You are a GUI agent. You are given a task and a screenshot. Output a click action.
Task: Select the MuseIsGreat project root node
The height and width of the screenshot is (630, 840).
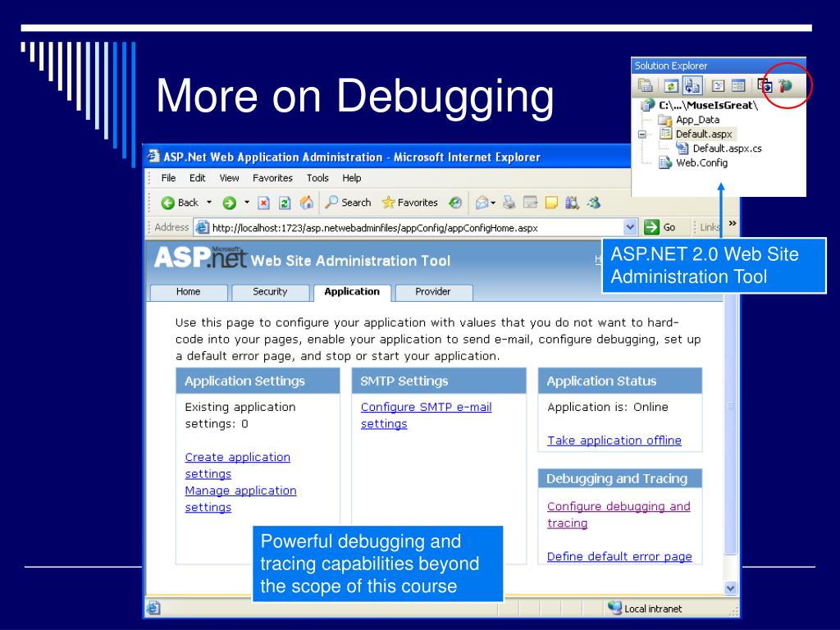click(708, 105)
